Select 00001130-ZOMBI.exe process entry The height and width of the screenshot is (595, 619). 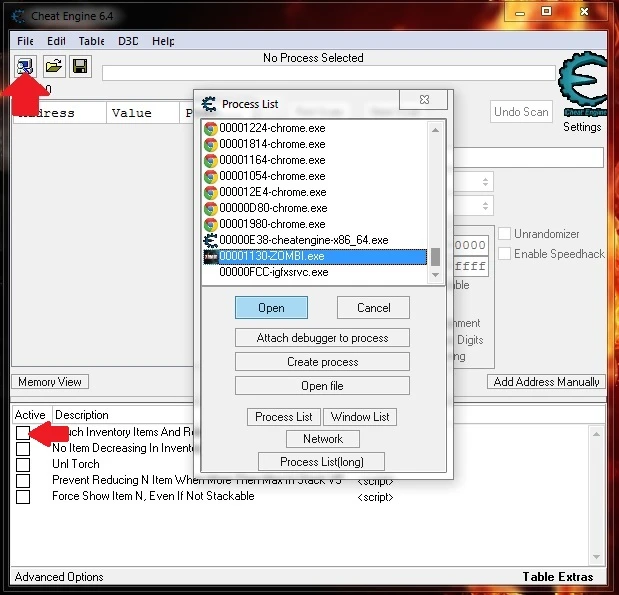click(315, 256)
